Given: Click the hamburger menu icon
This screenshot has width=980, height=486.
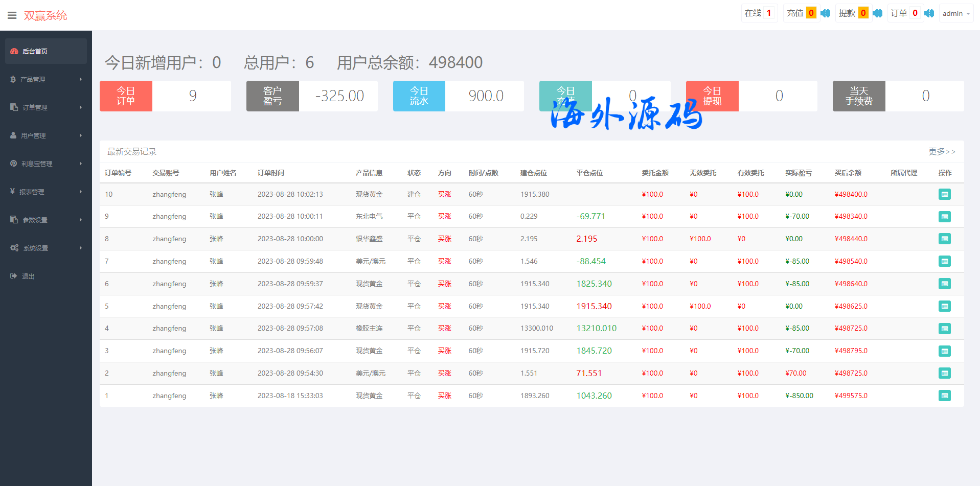Looking at the screenshot, I should 12,15.
